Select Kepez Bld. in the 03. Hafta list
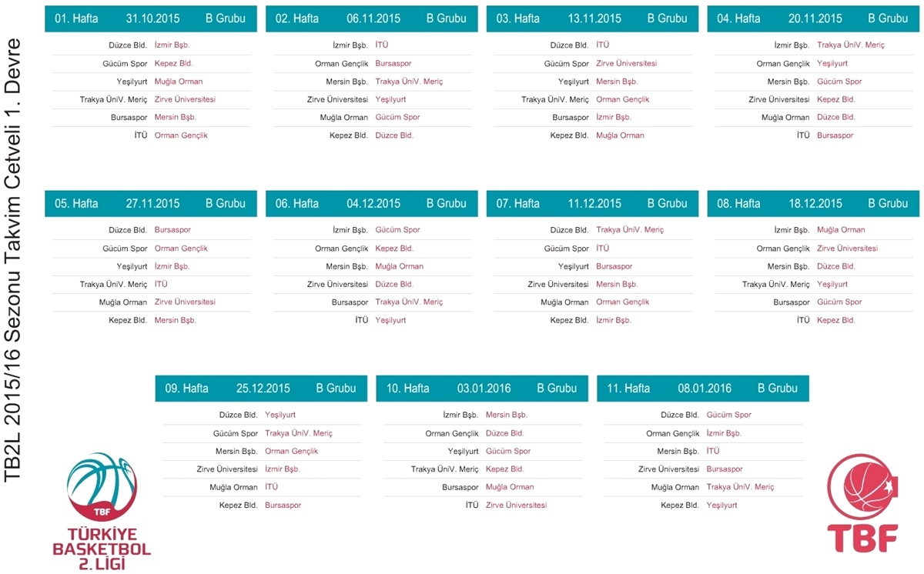Screen dimensions: 924x574 [569, 135]
